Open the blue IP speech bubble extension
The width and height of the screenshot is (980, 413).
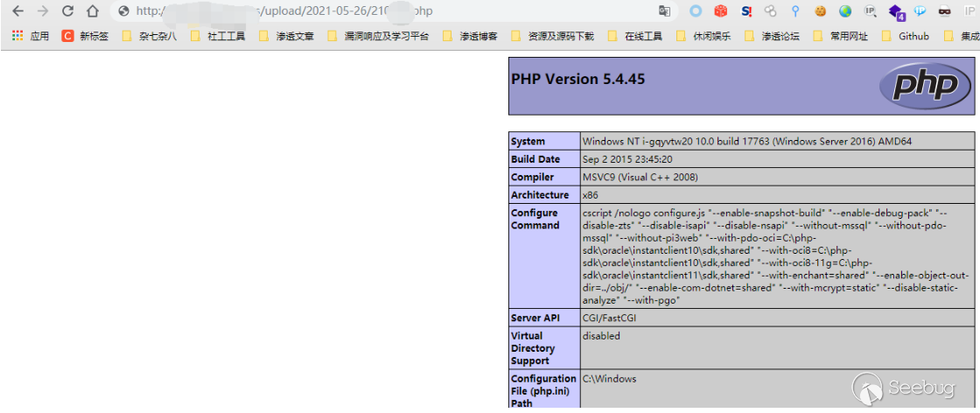pyautogui.click(x=920, y=11)
